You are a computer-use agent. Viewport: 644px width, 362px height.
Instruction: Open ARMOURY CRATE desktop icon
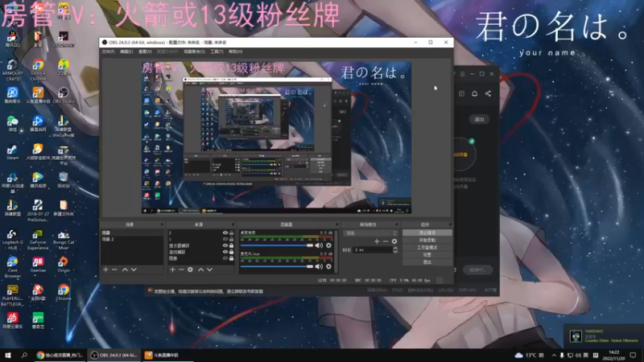click(12, 70)
